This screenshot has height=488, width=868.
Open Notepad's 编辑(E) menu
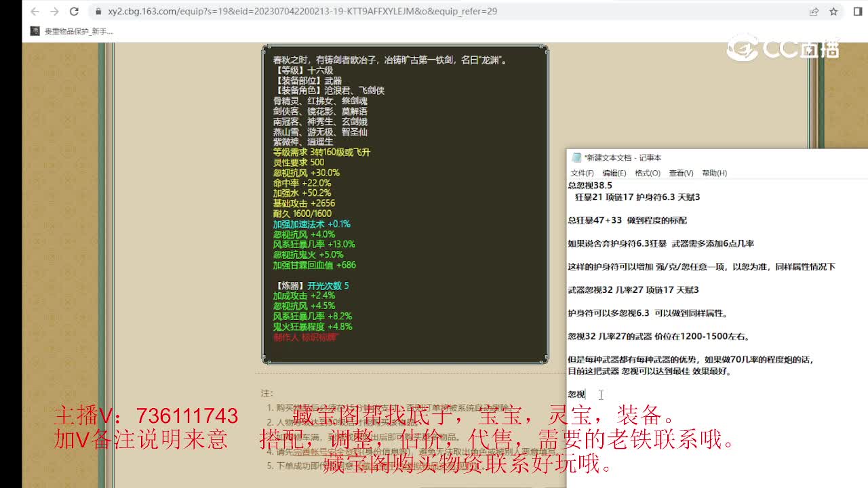[x=614, y=174]
